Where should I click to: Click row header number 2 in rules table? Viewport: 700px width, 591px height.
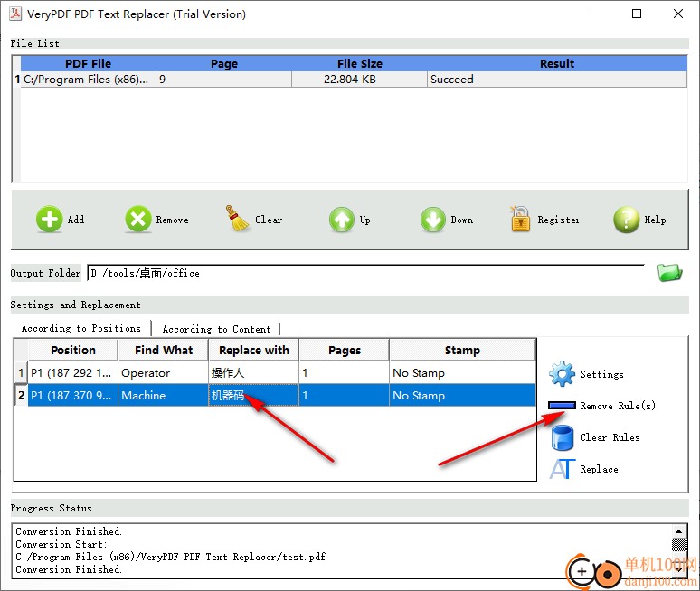point(21,396)
